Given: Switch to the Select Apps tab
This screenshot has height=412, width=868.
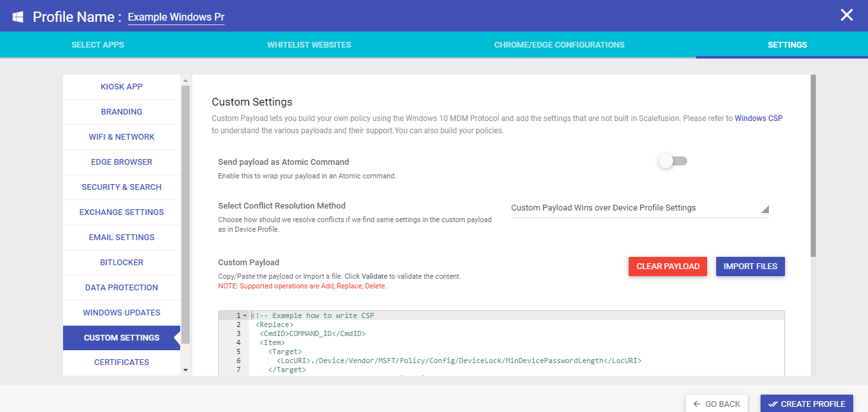Looking at the screenshot, I should point(98,45).
